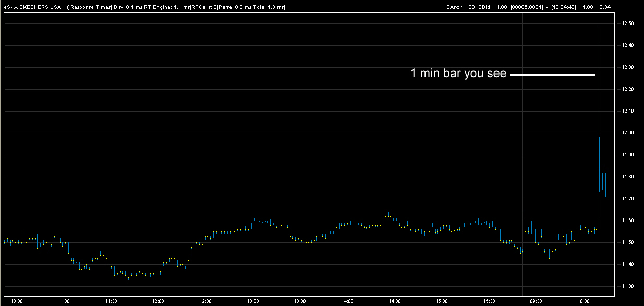Click the 14:30 time axis label

pos(395,301)
